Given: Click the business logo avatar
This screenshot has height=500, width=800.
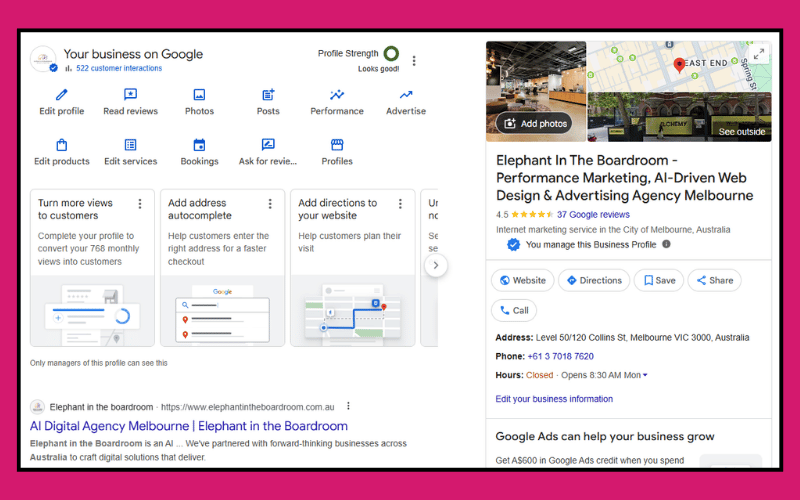Looking at the screenshot, I should 43,59.
